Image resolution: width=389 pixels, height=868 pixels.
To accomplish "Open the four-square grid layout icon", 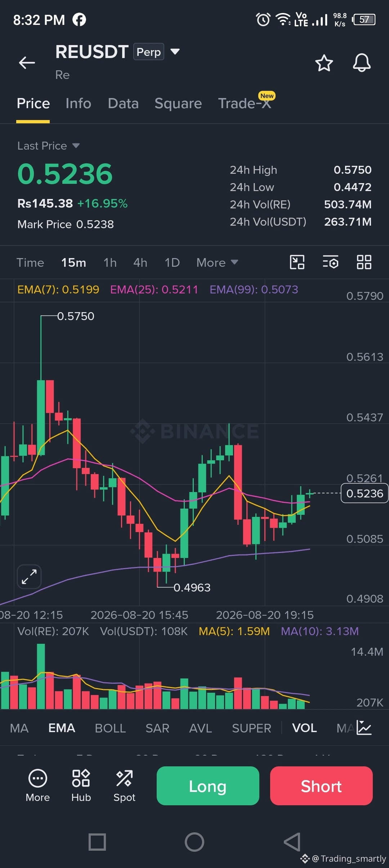I will tap(364, 262).
